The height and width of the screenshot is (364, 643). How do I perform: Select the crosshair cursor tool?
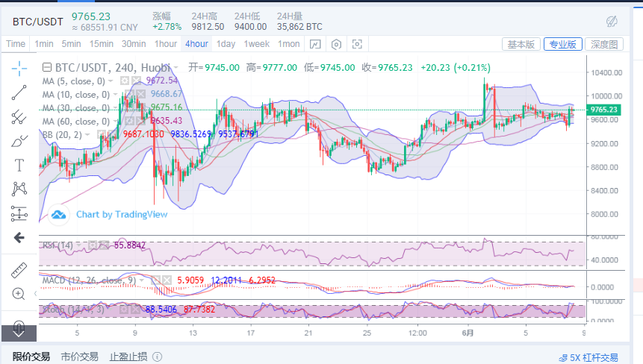click(19, 69)
